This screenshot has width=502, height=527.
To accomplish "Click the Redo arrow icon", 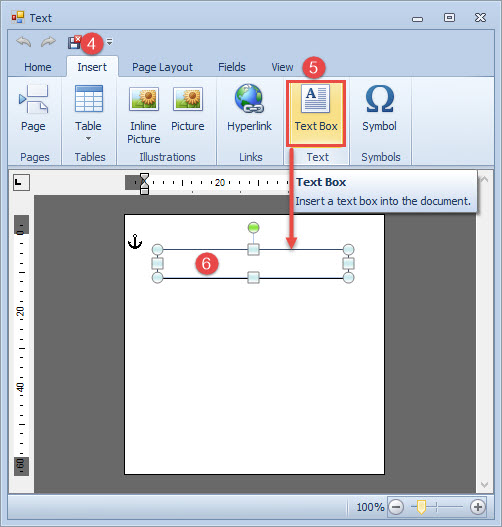I will pos(48,42).
